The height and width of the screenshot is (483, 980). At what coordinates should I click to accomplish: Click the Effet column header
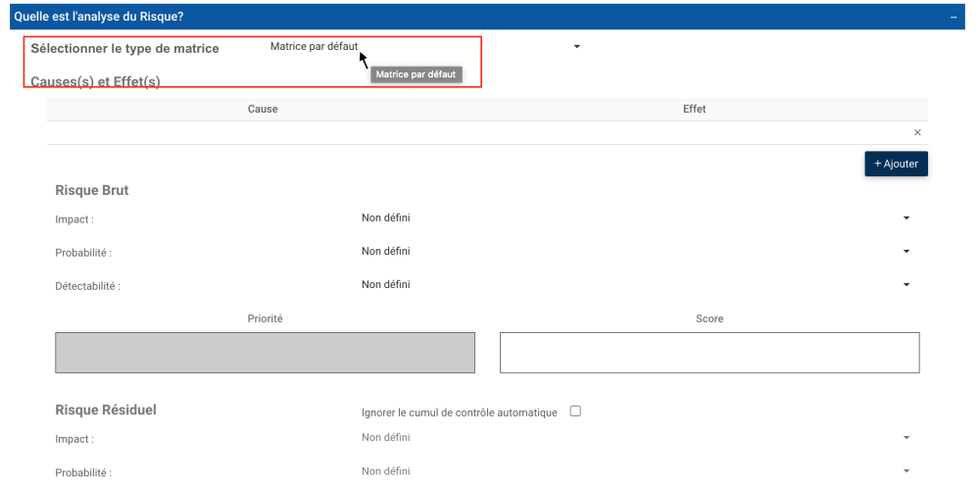tap(694, 109)
